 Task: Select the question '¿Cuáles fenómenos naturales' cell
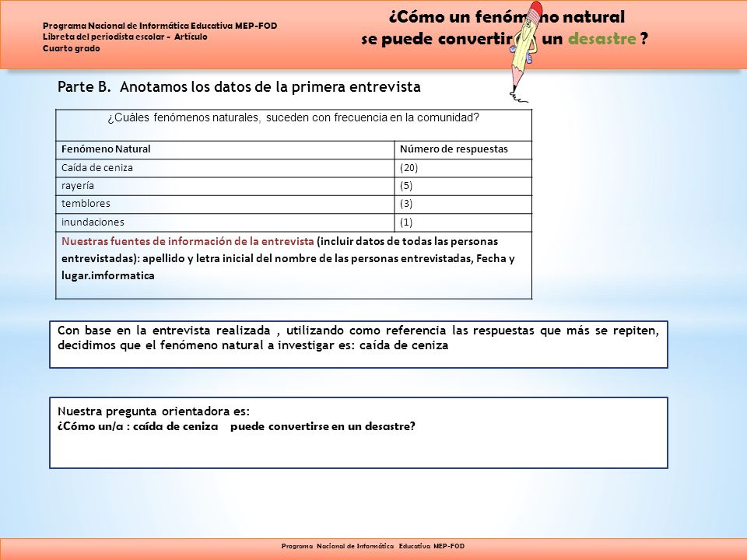click(x=293, y=124)
